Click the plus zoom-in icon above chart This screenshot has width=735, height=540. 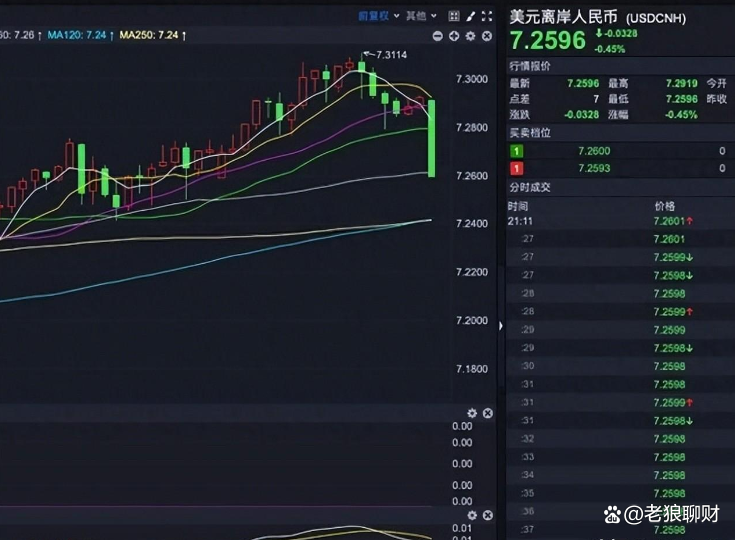pyautogui.click(x=454, y=36)
